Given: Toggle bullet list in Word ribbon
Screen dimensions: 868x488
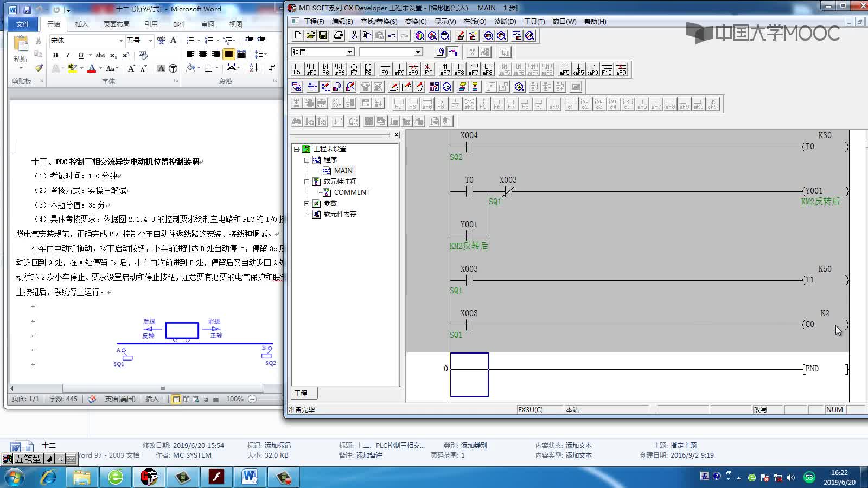Looking at the screenshot, I should coord(190,41).
